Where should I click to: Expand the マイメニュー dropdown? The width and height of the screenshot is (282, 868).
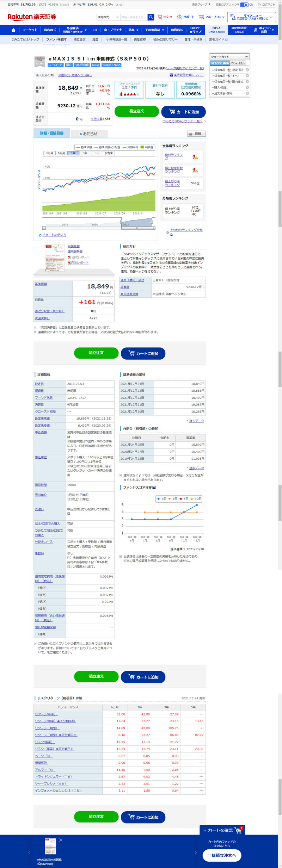[x=251, y=17]
